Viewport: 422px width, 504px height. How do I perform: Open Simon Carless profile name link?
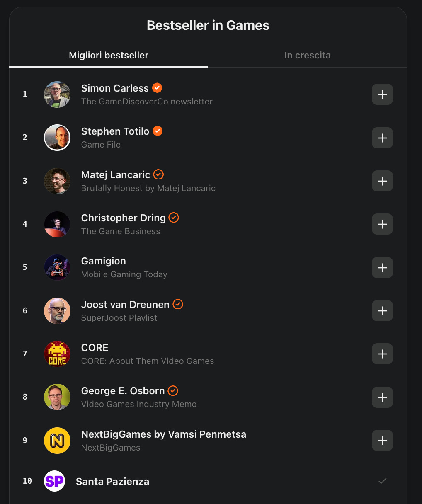click(115, 88)
